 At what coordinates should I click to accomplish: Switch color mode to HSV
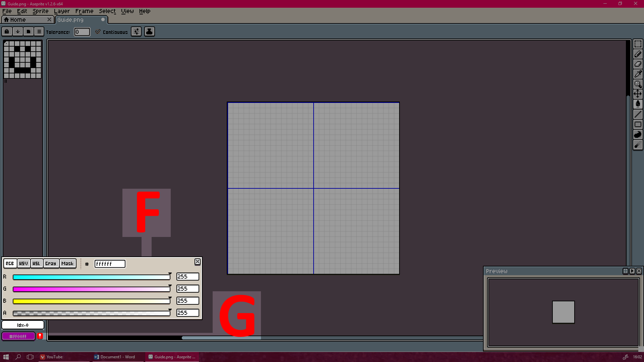coord(23,263)
